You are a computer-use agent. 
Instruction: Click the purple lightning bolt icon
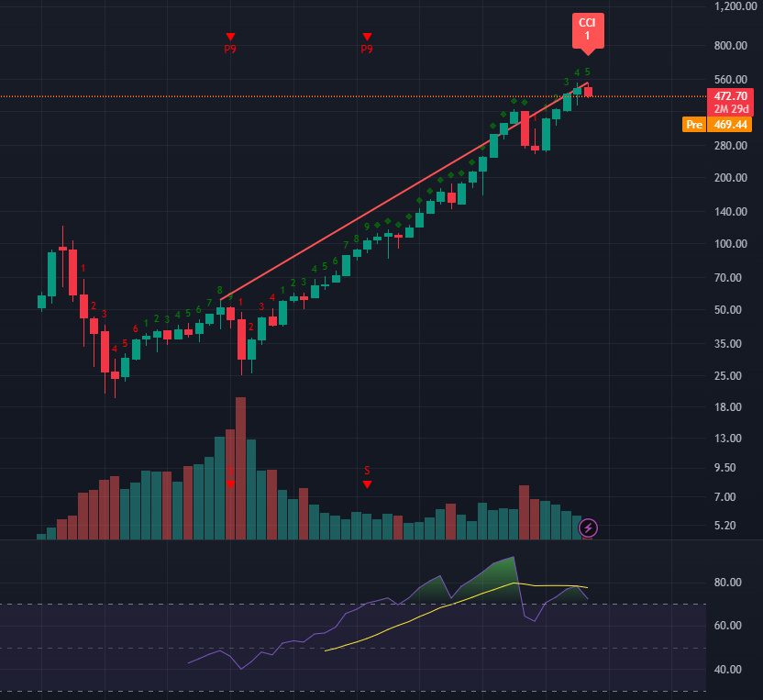(x=588, y=528)
